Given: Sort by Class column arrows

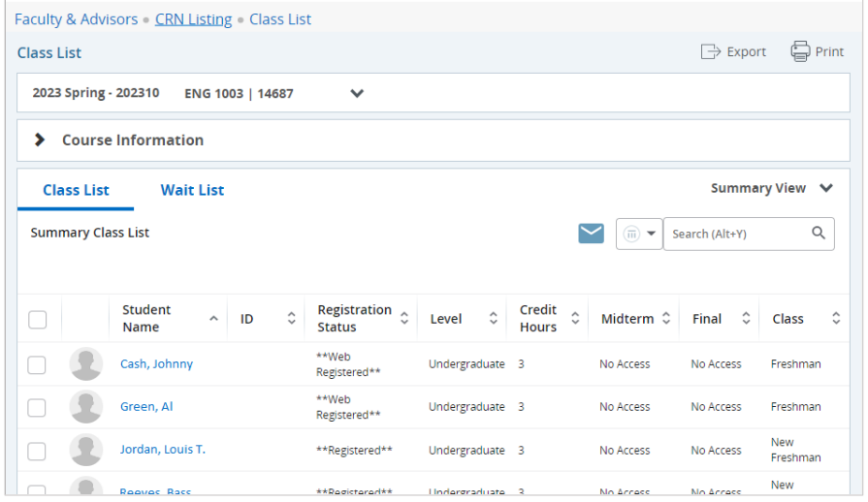Looking at the screenshot, I should tap(836, 319).
